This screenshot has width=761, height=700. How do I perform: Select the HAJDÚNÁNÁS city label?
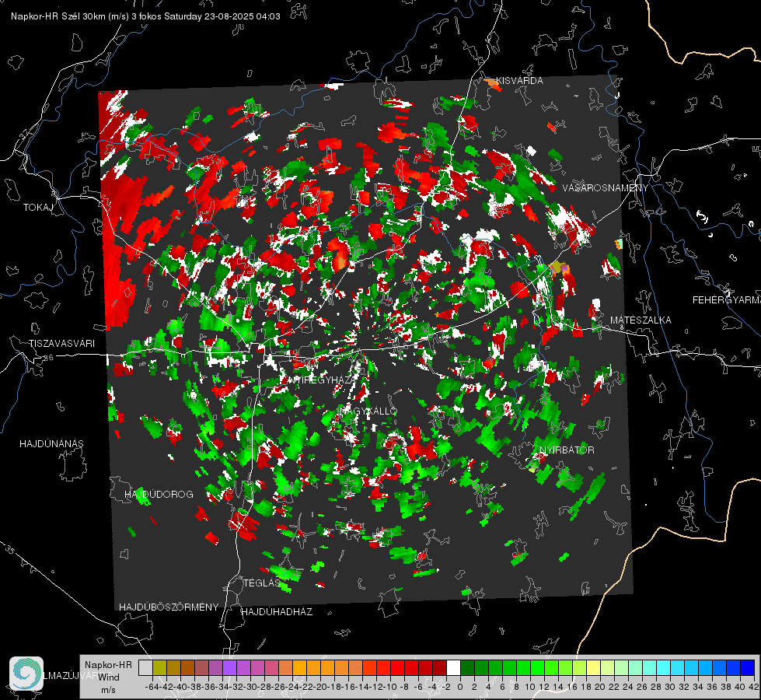tap(51, 444)
